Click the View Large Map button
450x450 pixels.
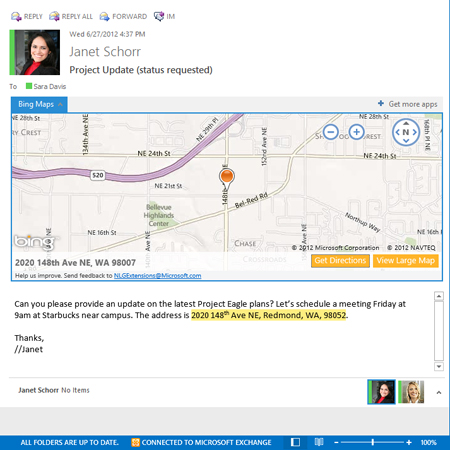(406, 261)
